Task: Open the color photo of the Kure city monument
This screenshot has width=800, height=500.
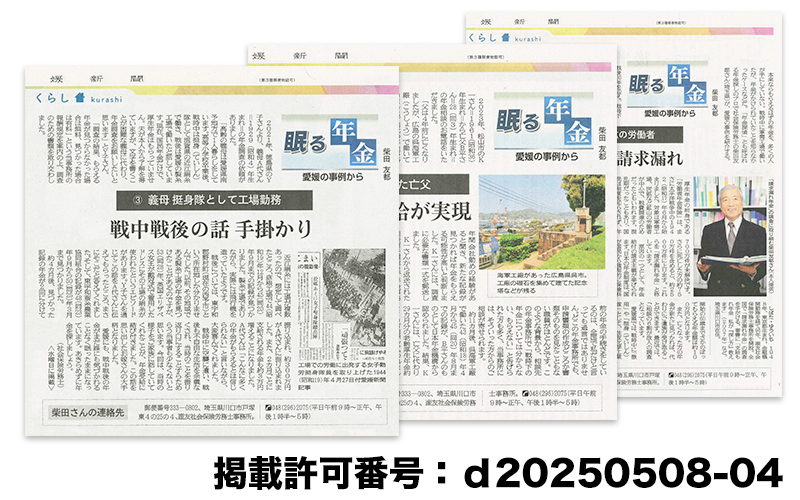Action: click(542, 221)
